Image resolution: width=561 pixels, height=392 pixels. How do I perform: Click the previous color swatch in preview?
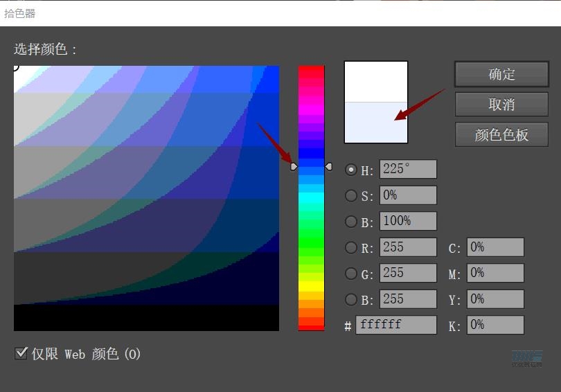coord(376,122)
